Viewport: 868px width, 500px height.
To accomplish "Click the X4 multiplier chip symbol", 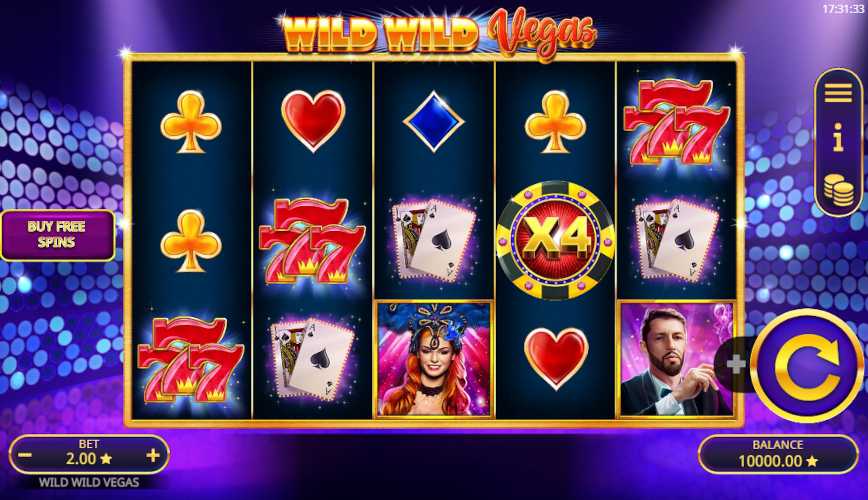I will tap(555, 239).
